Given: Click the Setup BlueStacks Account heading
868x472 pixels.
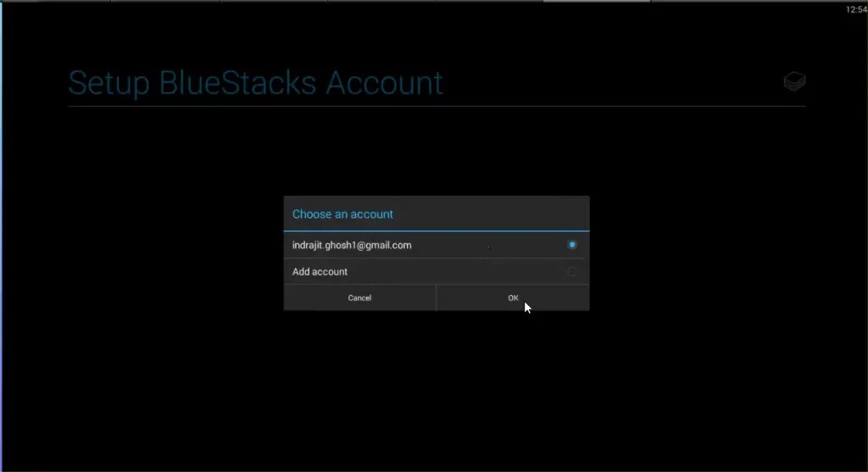Looking at the screenshot, I should [x=255, y=83].
